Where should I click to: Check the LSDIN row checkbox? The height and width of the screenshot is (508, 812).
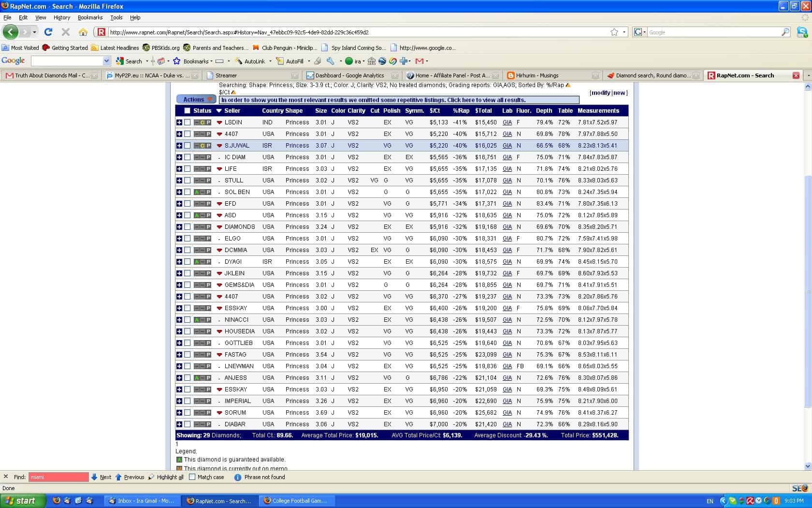point(187,122)
